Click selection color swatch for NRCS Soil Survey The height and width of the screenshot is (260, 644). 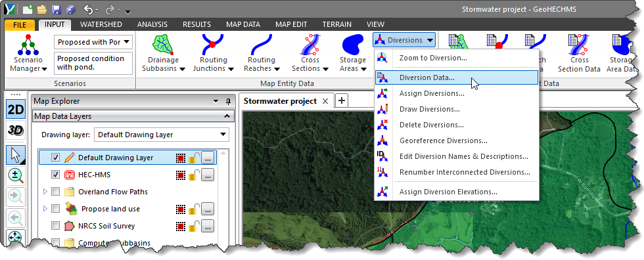(180, 227)
